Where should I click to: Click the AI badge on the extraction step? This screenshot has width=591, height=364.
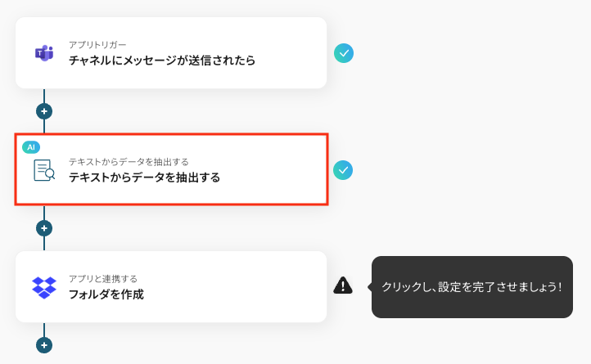point(31,147)
